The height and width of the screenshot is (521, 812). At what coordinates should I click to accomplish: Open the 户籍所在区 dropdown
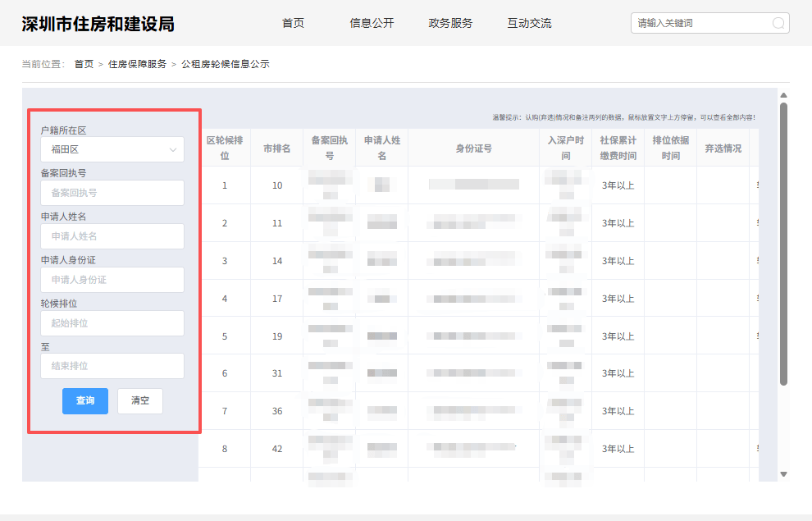click(x=112, y=149)
